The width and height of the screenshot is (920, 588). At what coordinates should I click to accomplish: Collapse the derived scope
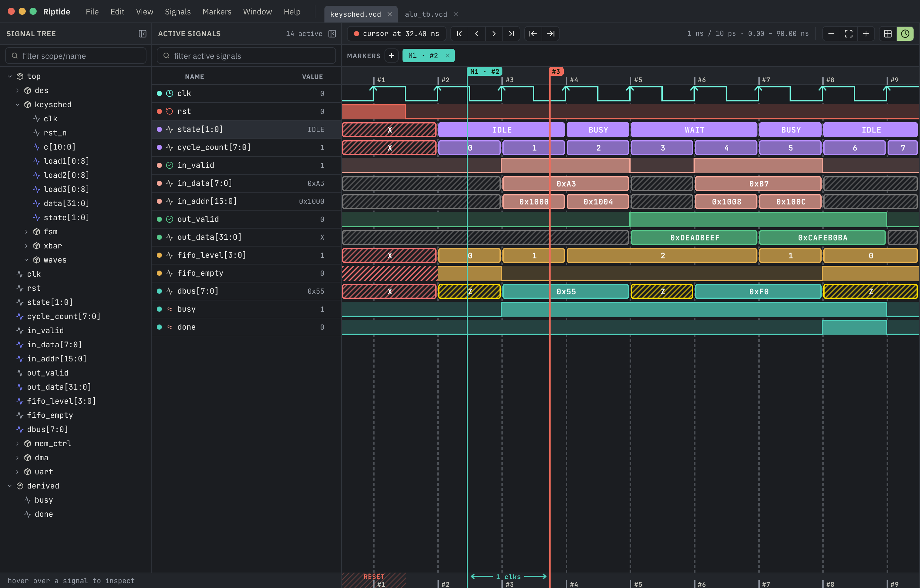point(10,486)
